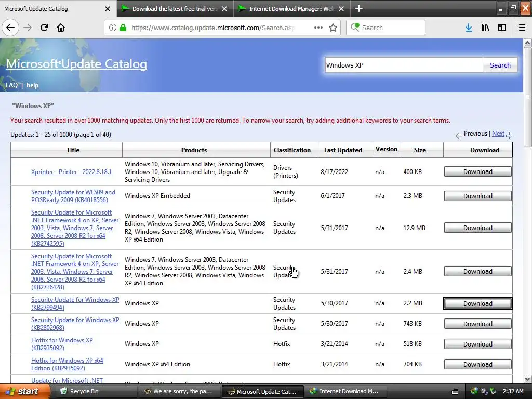Screen dimensions: 532x399
Task: Open the Library bookmarks and history icon
Action: coord(485,28)
